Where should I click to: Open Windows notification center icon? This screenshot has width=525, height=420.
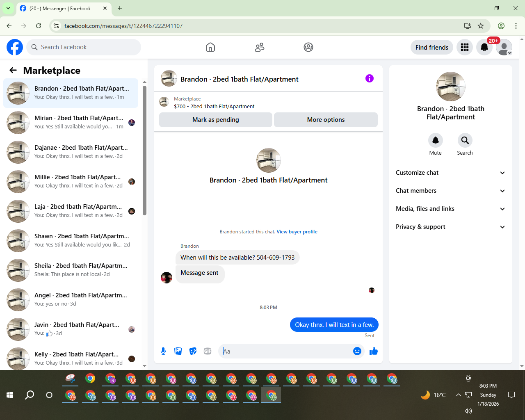(511, 395)
